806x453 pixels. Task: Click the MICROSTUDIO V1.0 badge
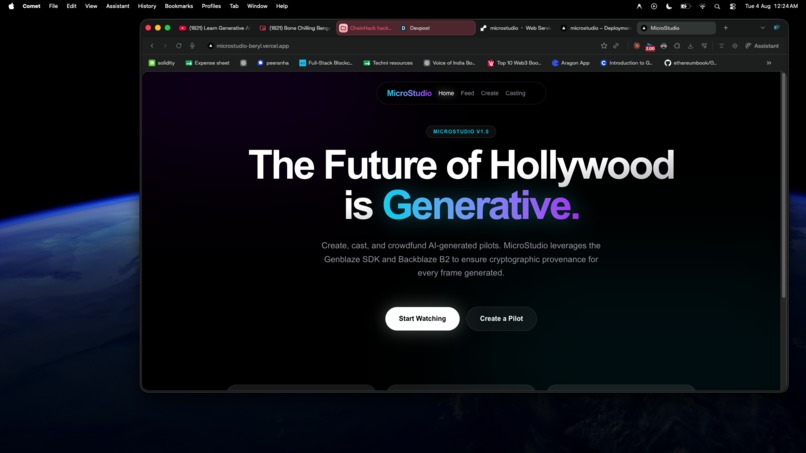(461, 132)
